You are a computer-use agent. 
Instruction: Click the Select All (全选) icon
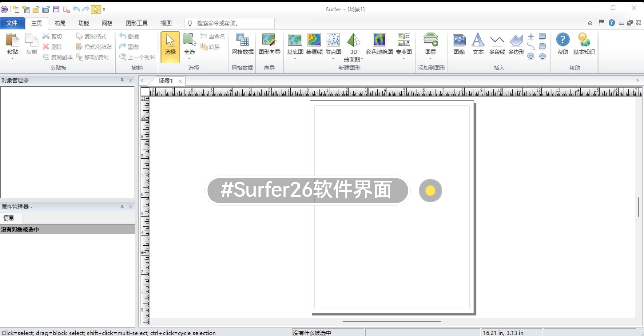point(189,40)
